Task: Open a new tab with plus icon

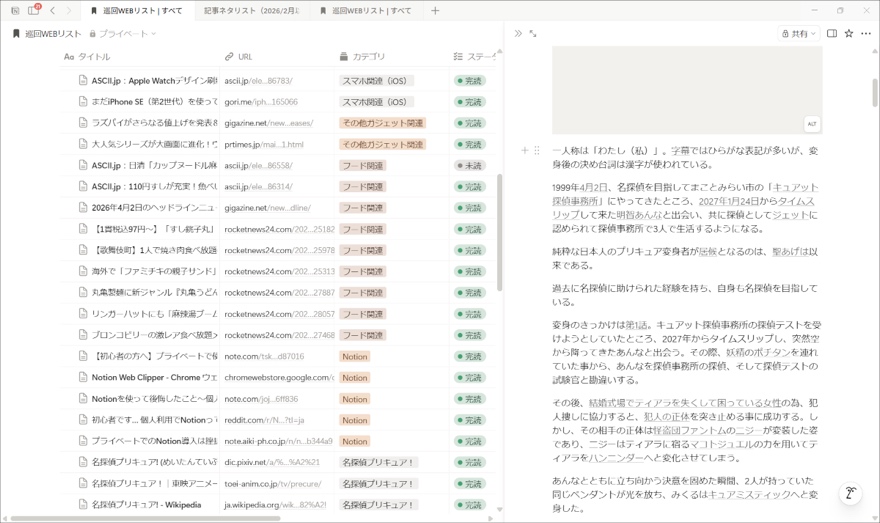Action: coord(435,11)
